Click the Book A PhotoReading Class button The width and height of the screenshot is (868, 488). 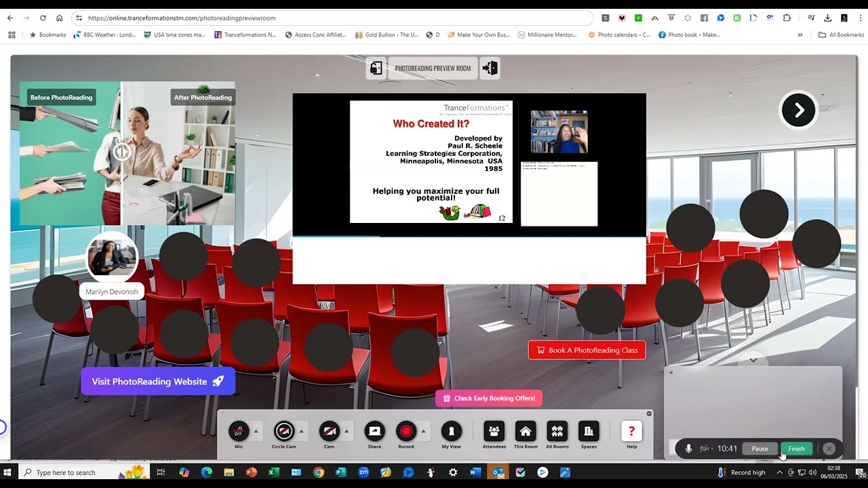click(x=587, y=350)
